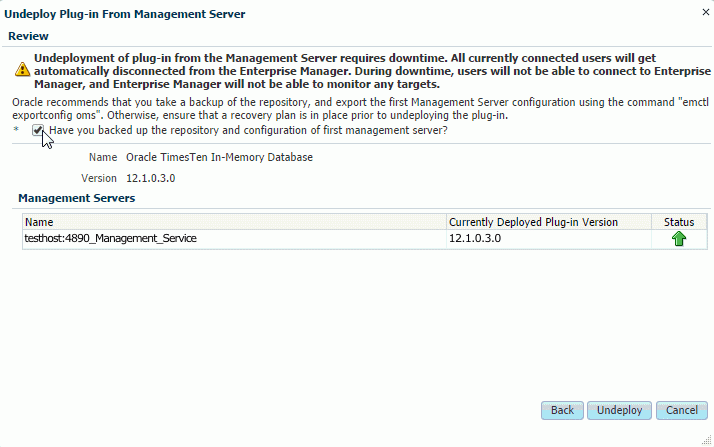
Task: Click the resize grip in dialog corner
Action: [707, 440]
